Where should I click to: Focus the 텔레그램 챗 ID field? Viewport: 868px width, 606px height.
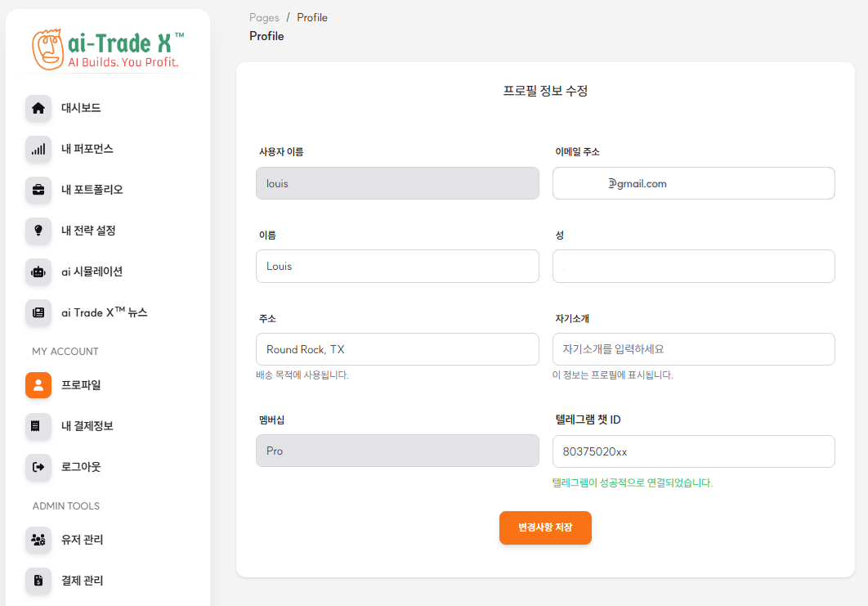[x=693, y=451]
